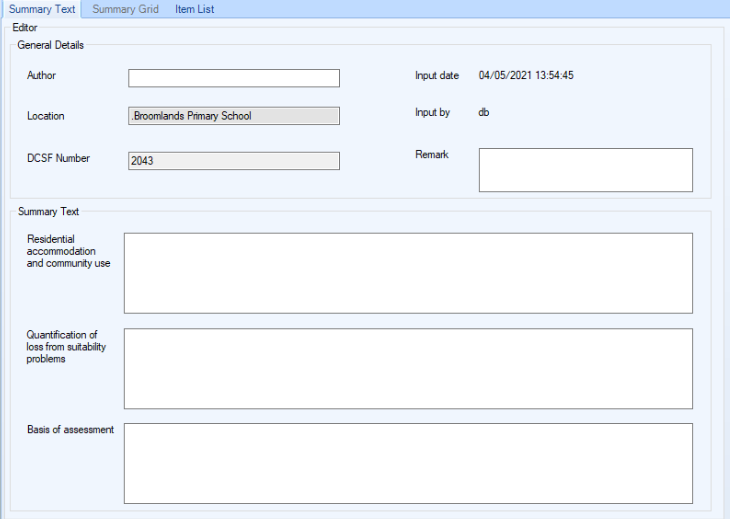
Task: Click the 'Author' field label
Action: coord(42,75)
